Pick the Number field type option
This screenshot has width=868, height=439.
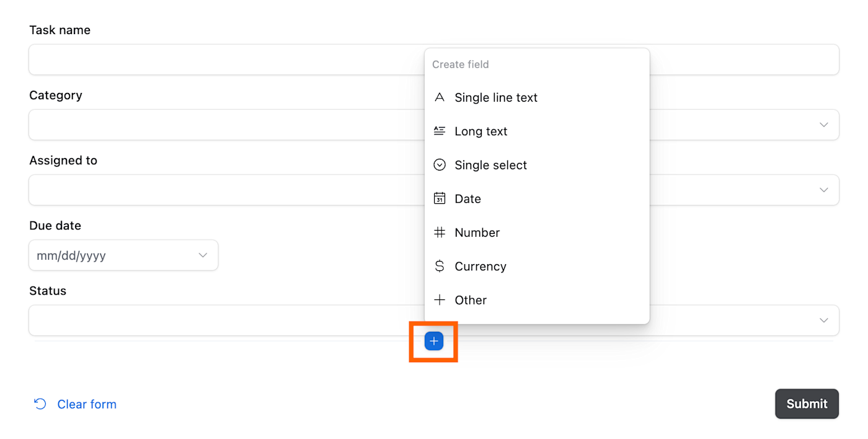pyautogui.click(x=477, y=233)
